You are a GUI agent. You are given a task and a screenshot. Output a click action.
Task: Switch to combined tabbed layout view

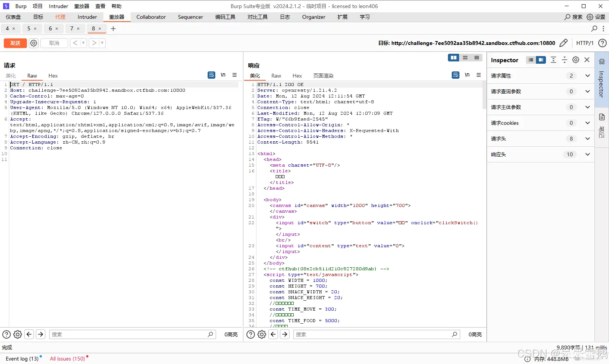[x=477, y=58]
